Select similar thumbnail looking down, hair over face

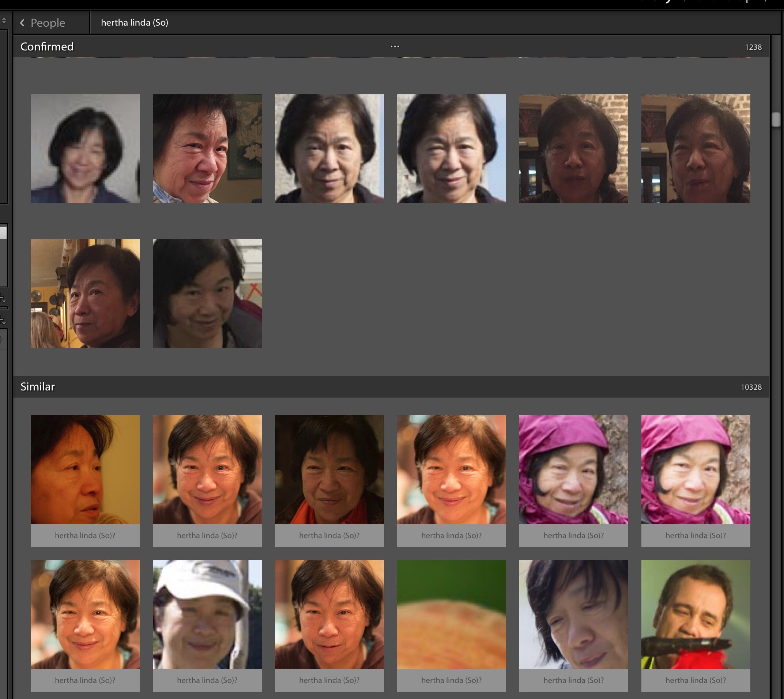[573, 615]
